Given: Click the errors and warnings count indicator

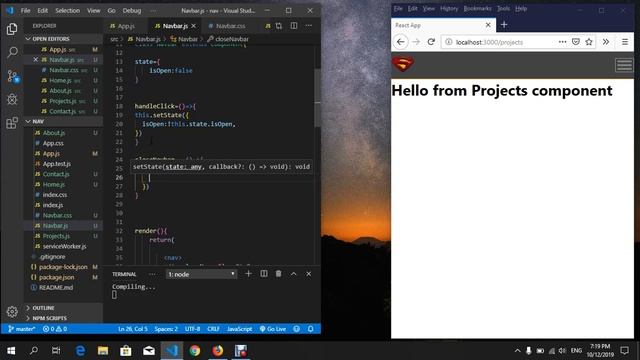Looking at the screenshot, I should [55, 329].
